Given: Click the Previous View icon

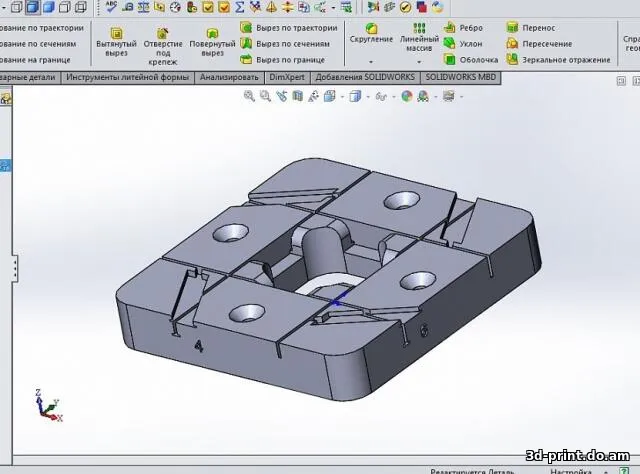Looking at the screenshot, I should [x=281, y=96].
